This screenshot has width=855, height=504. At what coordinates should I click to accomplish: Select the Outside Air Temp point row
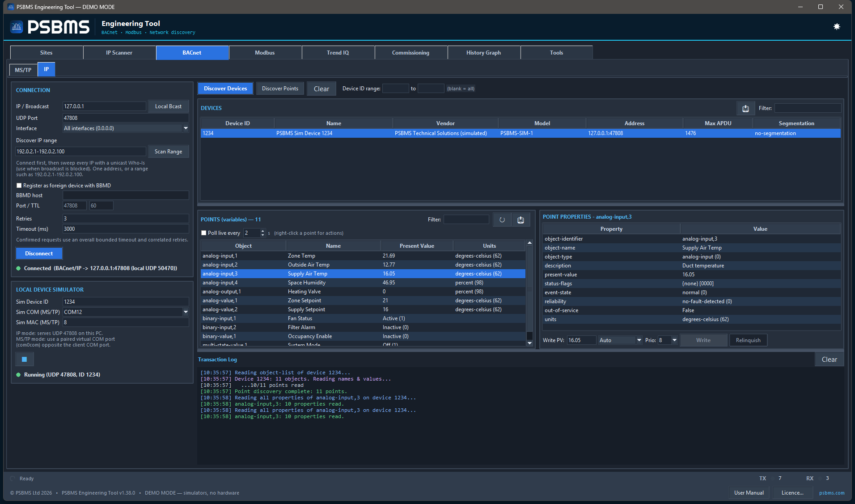[x=363, y=265]
